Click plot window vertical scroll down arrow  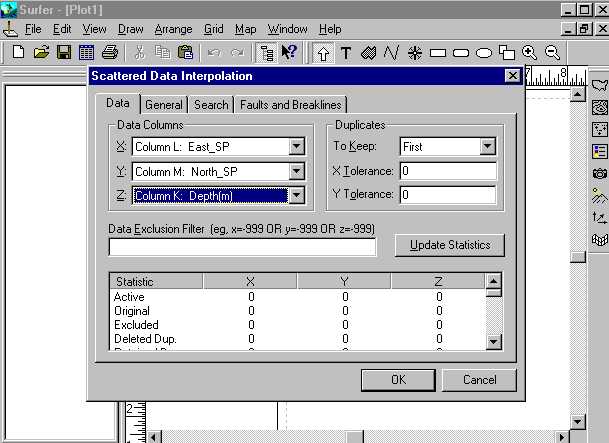[578, 421]
